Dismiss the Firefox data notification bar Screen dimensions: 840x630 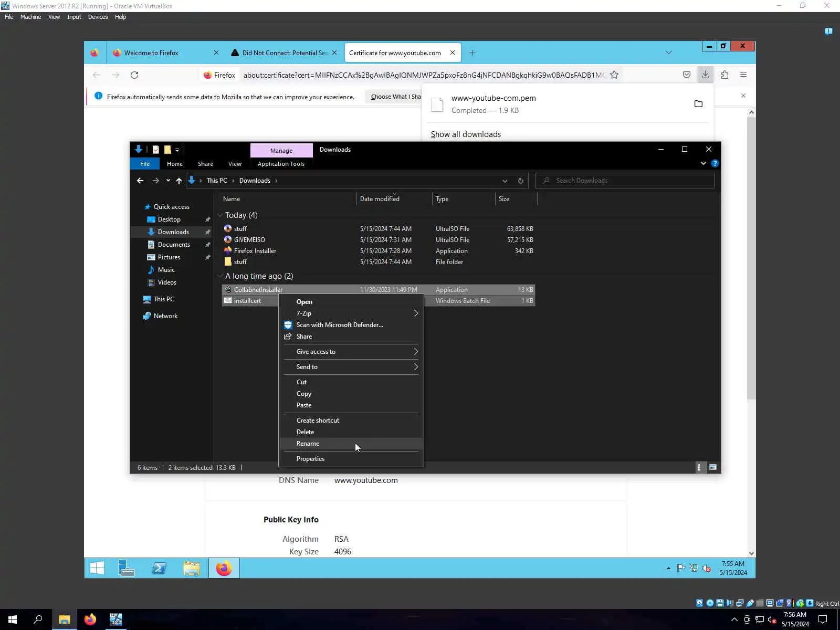click(x=743, y=96)
